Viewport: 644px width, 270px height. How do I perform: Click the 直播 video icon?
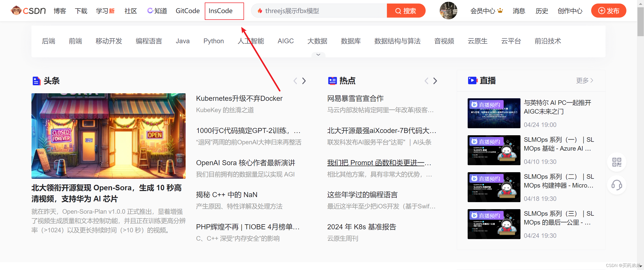click(x=472, y=80)
